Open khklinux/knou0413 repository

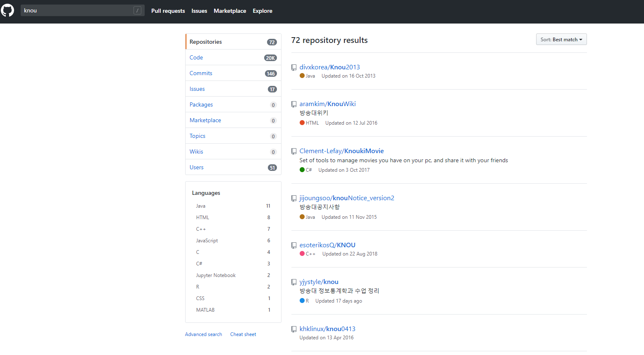[x=327, y=329]
